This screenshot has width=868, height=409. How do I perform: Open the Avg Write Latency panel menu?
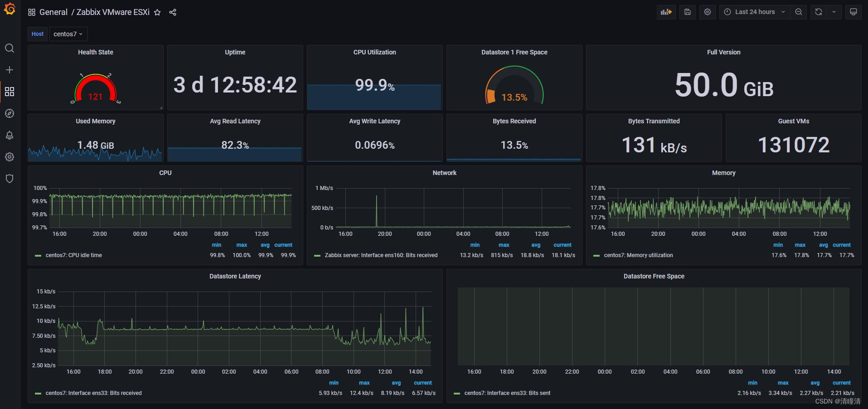click(x=375, y=121)
